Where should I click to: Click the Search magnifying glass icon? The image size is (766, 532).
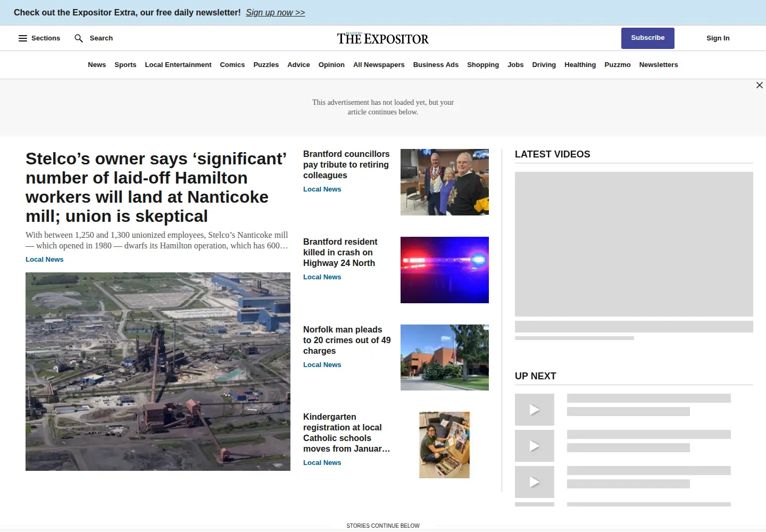79,38
